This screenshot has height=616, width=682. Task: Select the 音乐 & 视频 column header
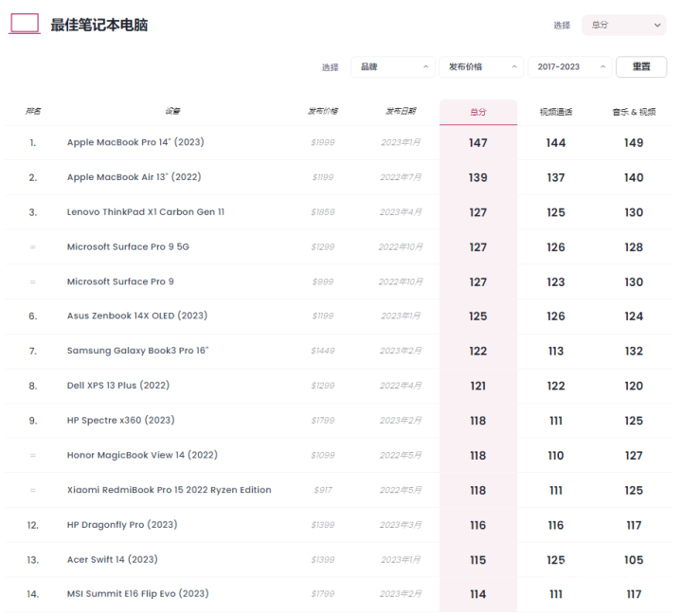tap(634, 112)
